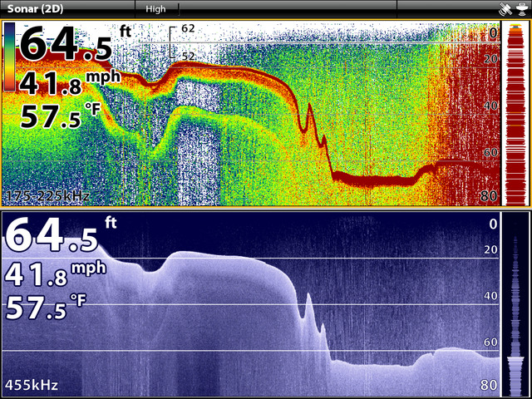Tap the 0 depth scale mark in top pane
This screenshot has width=532, height=399.
point(493,33)
